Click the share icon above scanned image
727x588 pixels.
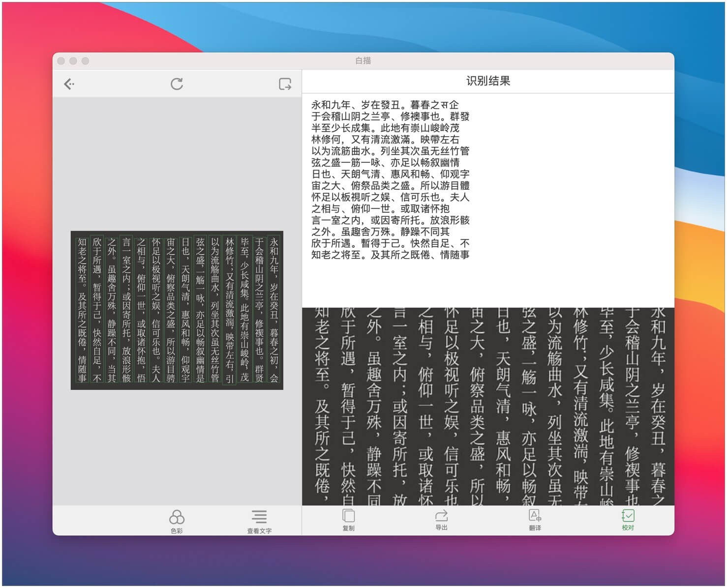(x=285, y=84)
